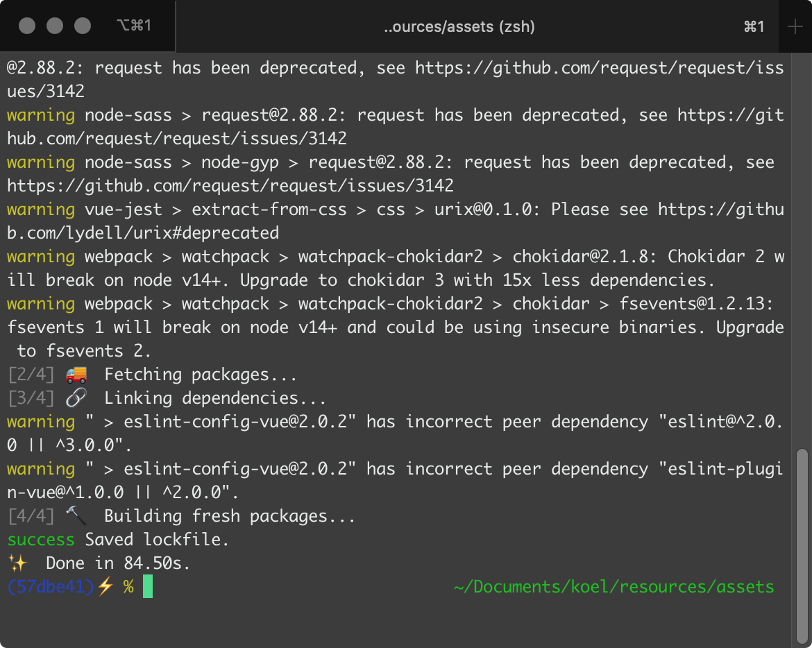The image size is (812, 648).
Task: Click the truck icon beside Fetching packages
Action: pyautogui.click(x=76, y=374)
